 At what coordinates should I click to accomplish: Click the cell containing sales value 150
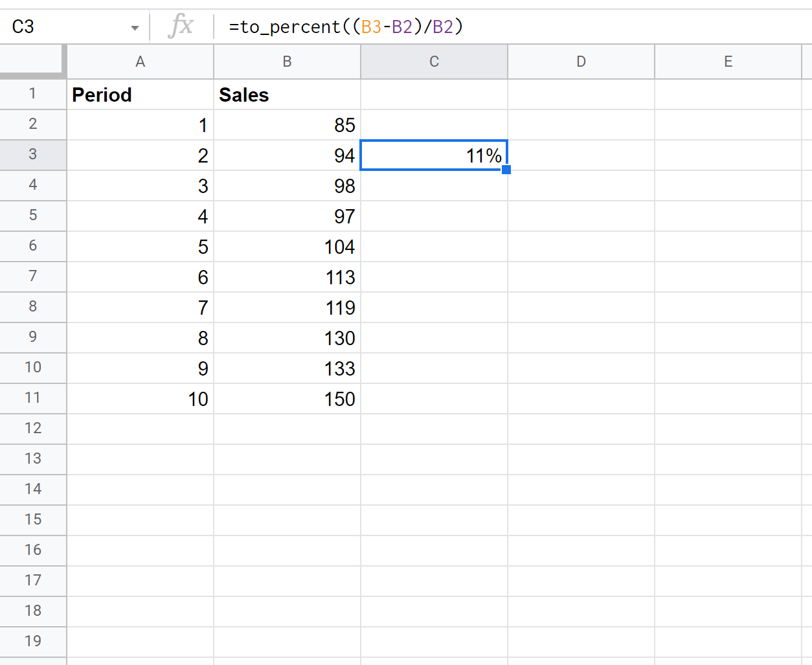pos(287,399)
